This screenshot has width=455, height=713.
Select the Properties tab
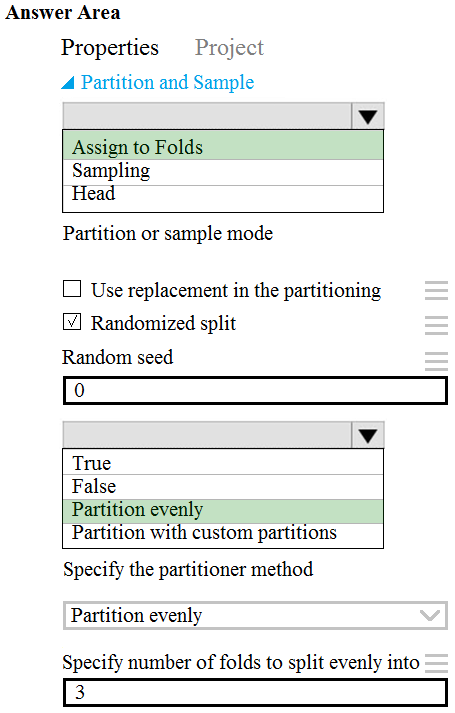(110, 48)
